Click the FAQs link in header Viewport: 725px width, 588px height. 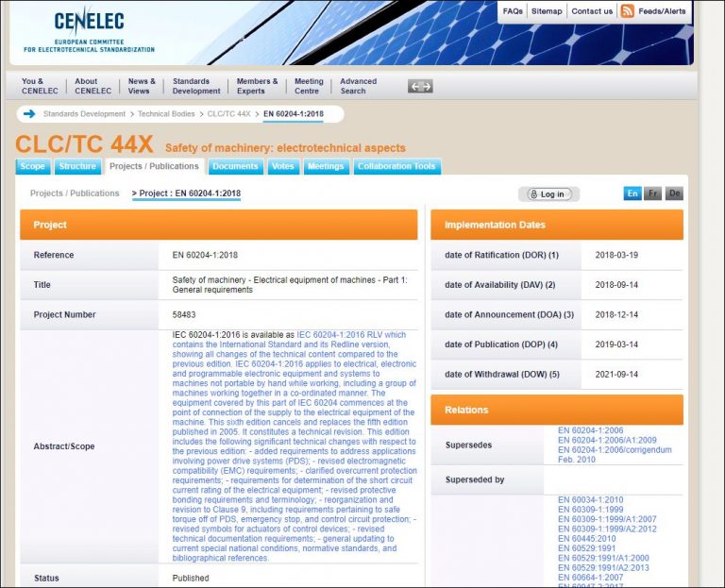513,11
